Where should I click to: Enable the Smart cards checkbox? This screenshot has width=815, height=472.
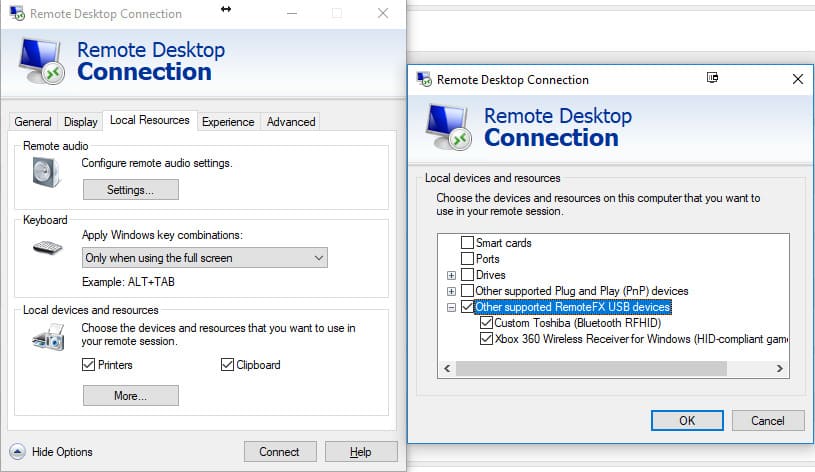point(467,242)
